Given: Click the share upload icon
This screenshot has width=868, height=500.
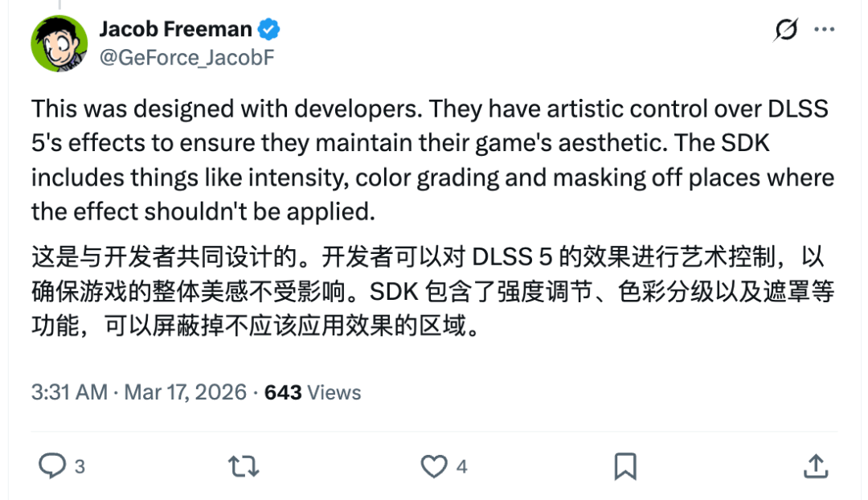Looking at the screenshot, I should coord(815,465).
